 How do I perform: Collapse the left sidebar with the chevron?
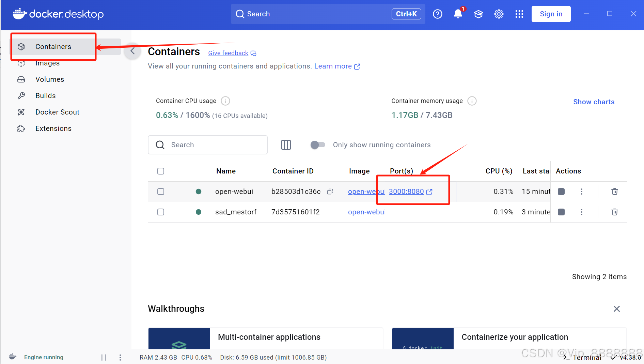132,51
